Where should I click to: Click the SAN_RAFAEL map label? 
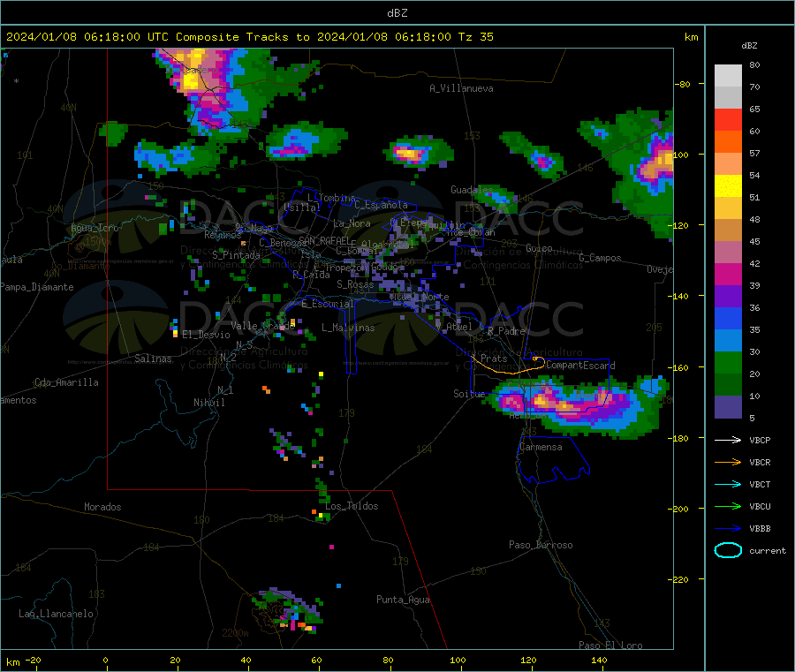[x=324, y=240]
